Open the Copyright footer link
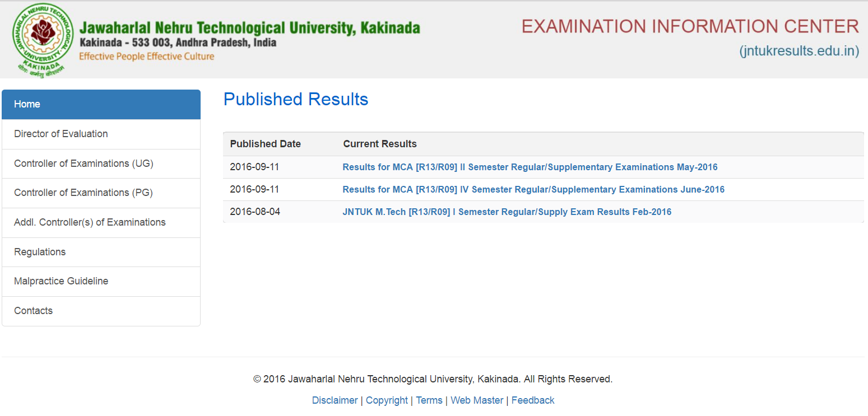Image resolution: width=868 pixels, height=416 pixels. pyautogui.click(x=387, y=400)
